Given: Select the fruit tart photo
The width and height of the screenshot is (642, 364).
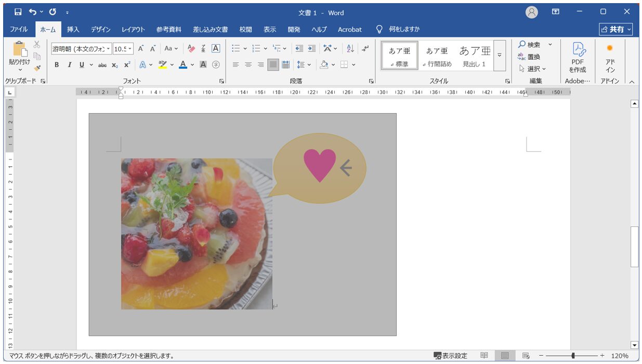Looking at the screenshot, I should pyautogui.click(x=196, y=234).
